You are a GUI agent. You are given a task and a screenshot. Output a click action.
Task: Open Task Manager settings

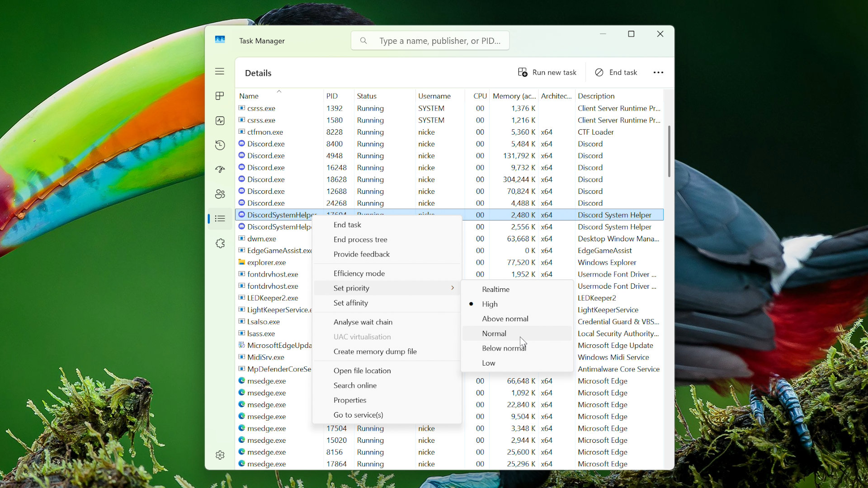[220, 455]
